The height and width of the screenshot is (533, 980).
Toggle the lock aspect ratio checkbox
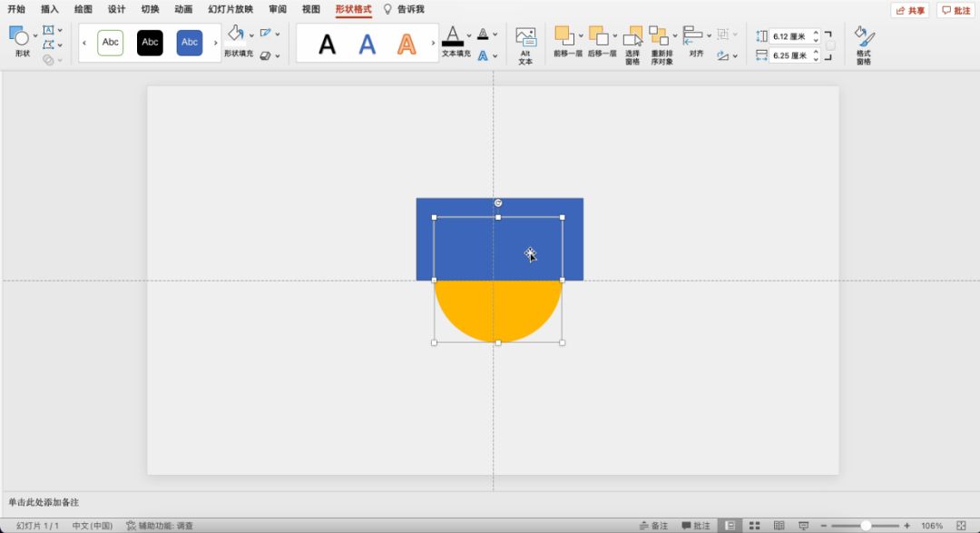click(x=830, y=45)
